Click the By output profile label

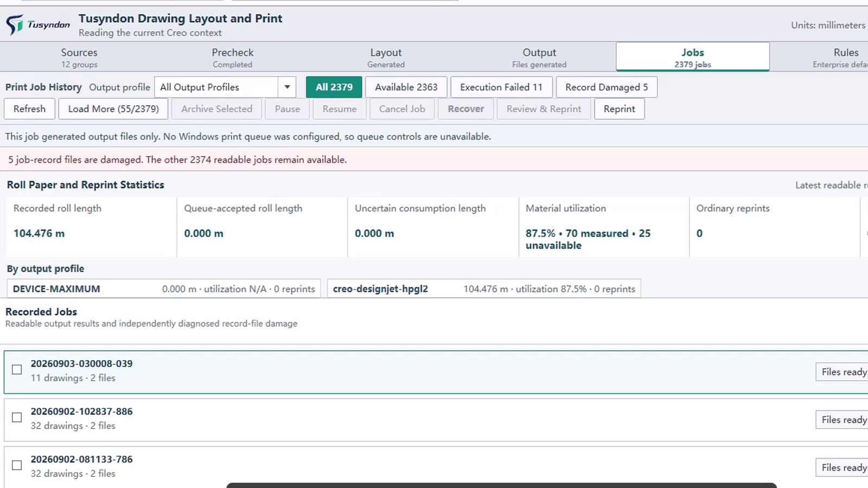coord(46,269)
